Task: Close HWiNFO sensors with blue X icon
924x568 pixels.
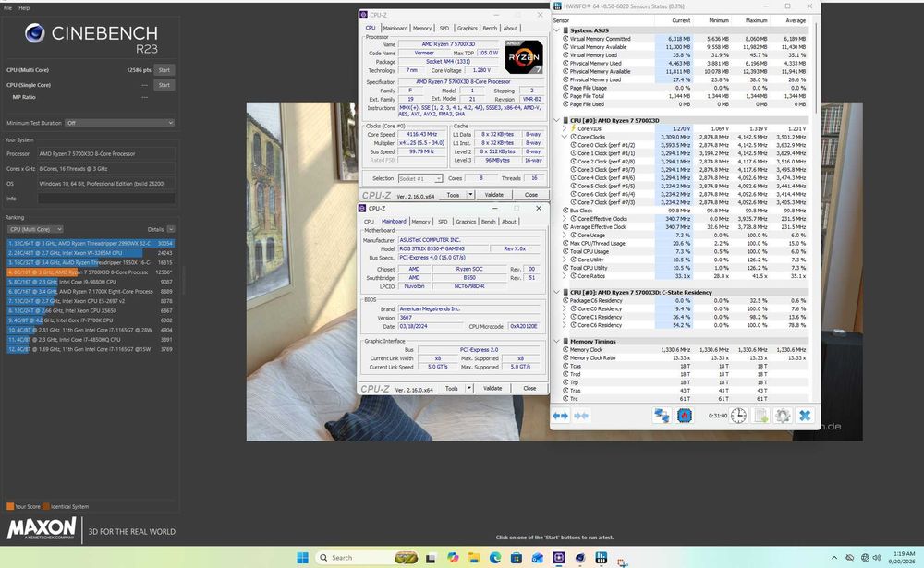Action: [805, 416]
